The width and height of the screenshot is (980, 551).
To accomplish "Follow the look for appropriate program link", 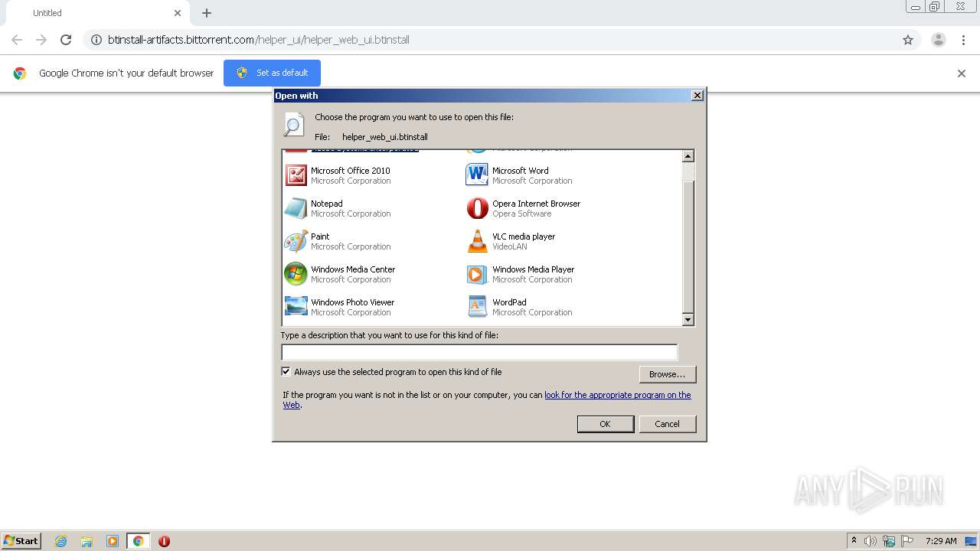I will pyautogui.click(x=617, y=395).
